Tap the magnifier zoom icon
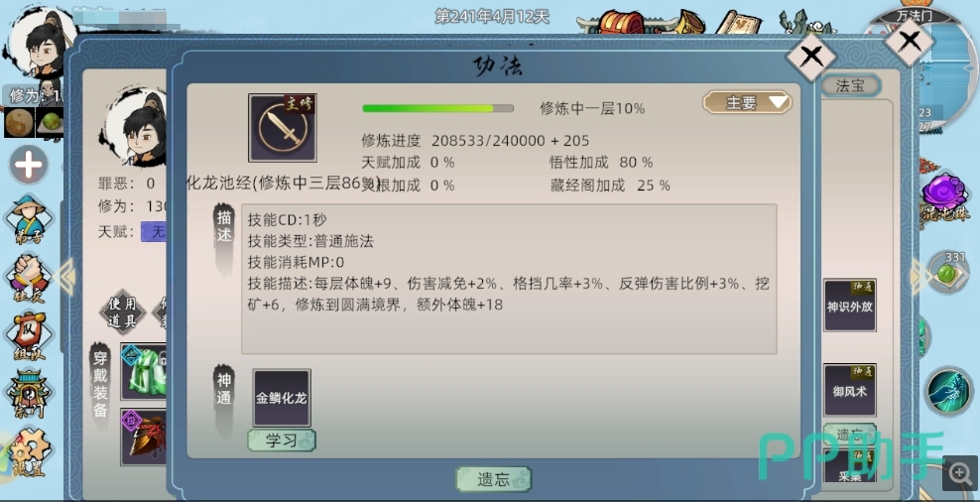 click(x=960, y=474)
